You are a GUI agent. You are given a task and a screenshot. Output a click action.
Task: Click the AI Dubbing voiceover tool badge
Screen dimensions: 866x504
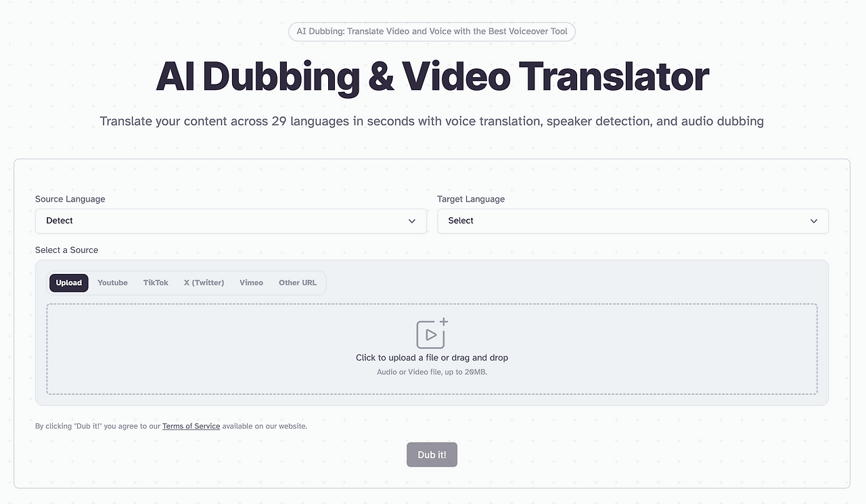click(432, 32)
